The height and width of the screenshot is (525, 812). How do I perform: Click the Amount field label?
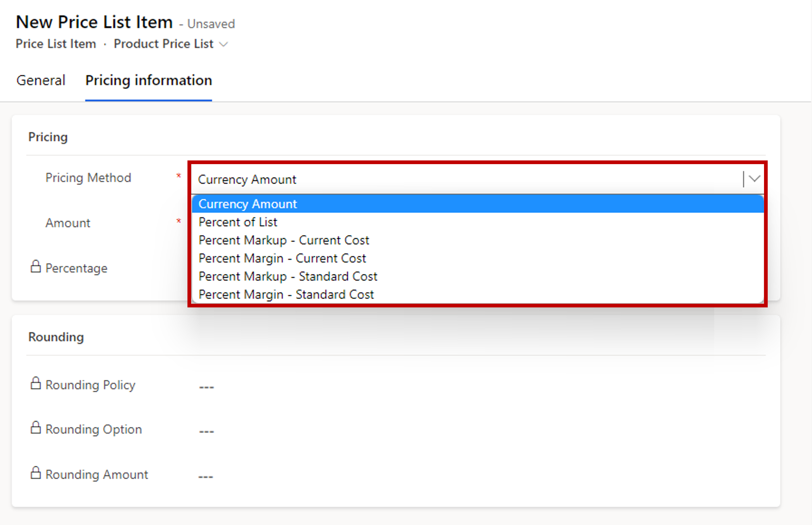(x=68, y=223)
